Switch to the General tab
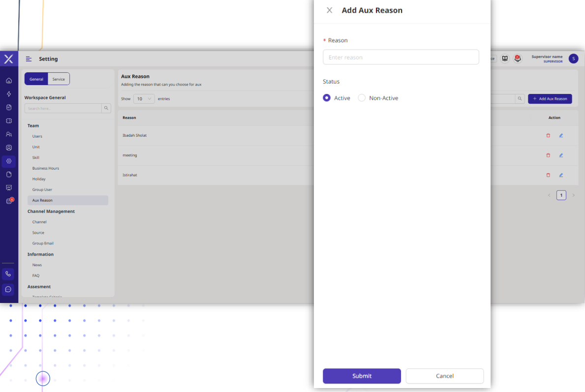This screenshot has width=585, height=392. click(36, 79)
